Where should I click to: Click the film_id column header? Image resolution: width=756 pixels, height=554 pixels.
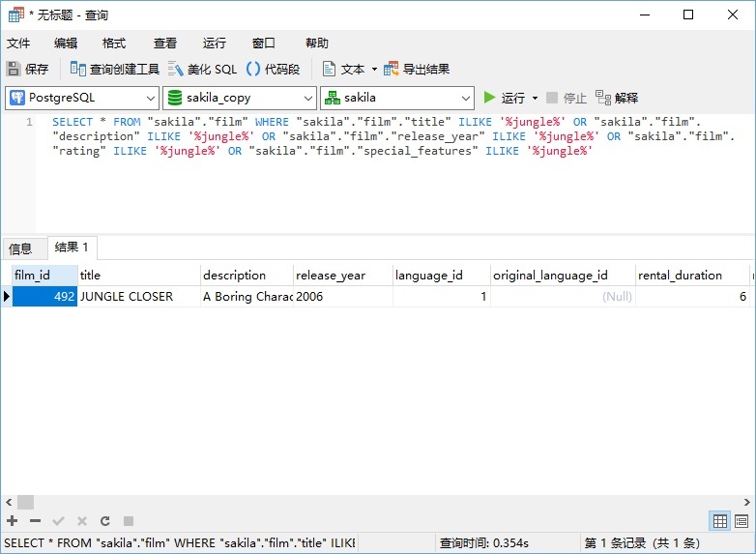44,276
